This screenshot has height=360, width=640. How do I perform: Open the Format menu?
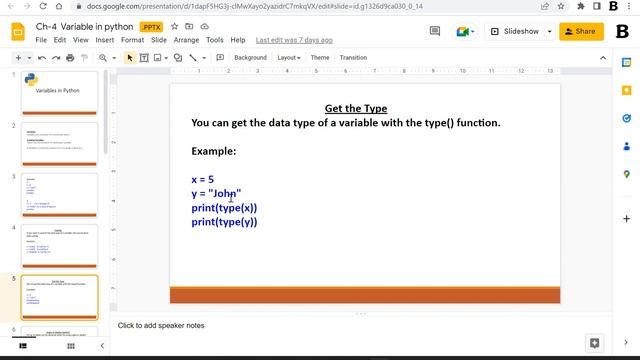coord(133,40)
